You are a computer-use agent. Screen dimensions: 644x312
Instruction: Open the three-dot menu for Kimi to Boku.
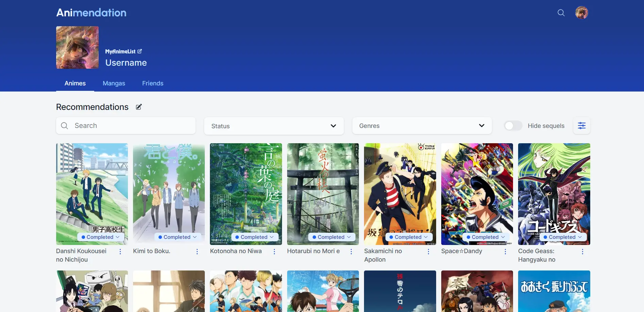tap(197, 251)
